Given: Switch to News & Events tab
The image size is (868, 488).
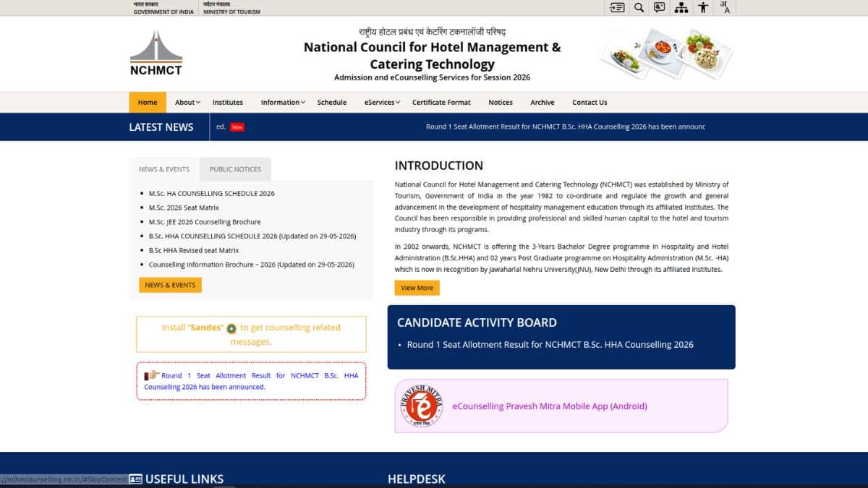Looking at the screenshot, I should 164,169.
